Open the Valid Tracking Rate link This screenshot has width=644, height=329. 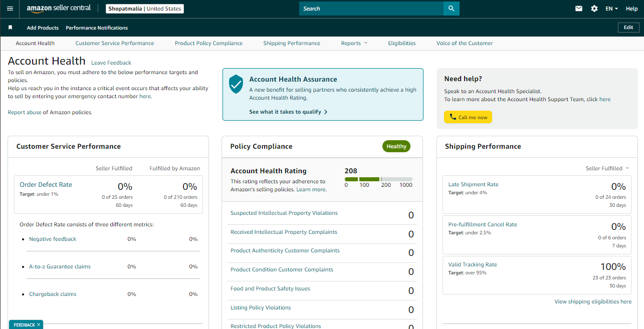click(x=473, y=264)
